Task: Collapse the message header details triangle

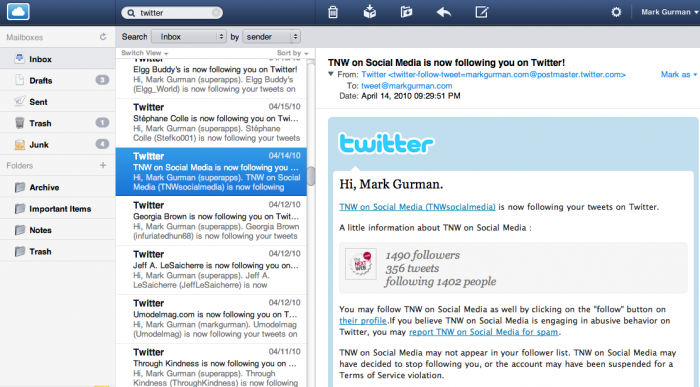Action: (331, 74)
